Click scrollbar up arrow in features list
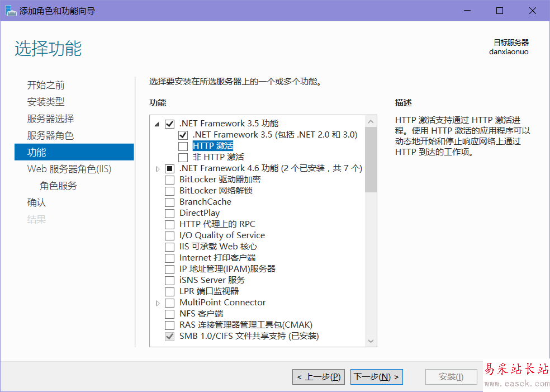The height and width of the screenshot is (392, 550). pyautogui.click(x=371, y=122)
